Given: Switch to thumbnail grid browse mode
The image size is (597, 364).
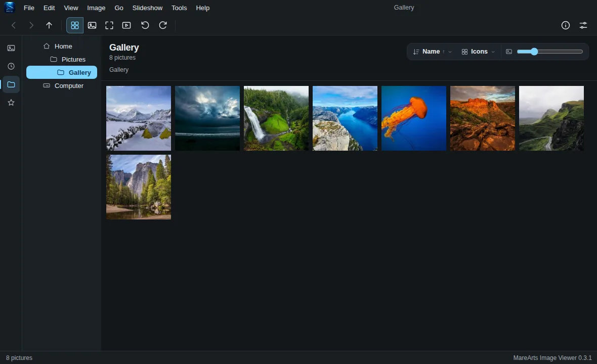Looking at the screenshot, I should pyautogui.click(x=75, y=25).
